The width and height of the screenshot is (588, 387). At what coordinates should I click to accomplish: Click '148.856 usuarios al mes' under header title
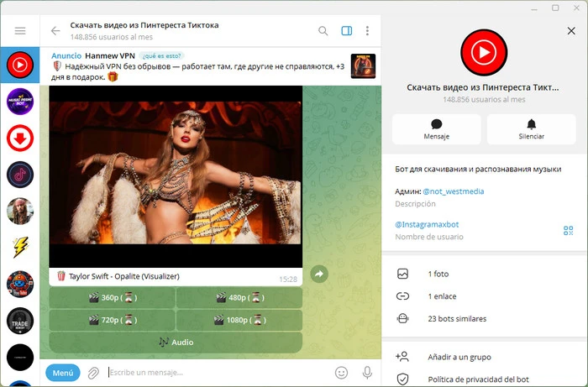click(x=112, y=37)
